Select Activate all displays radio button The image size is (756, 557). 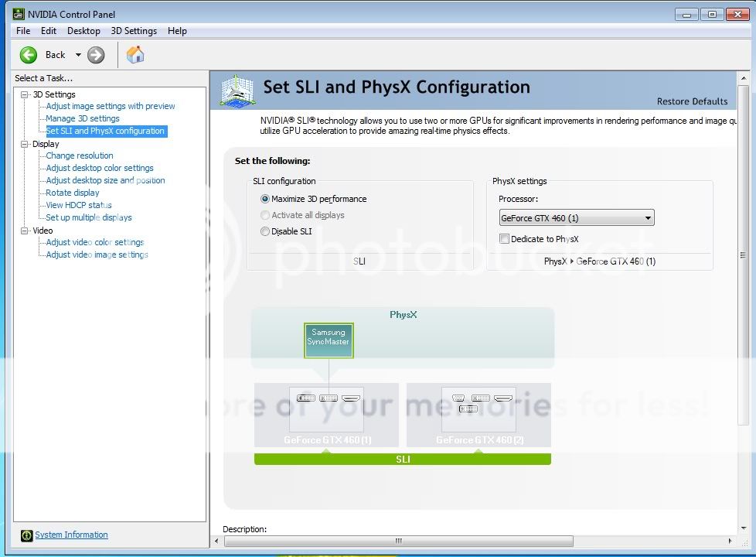coord(264,215)
